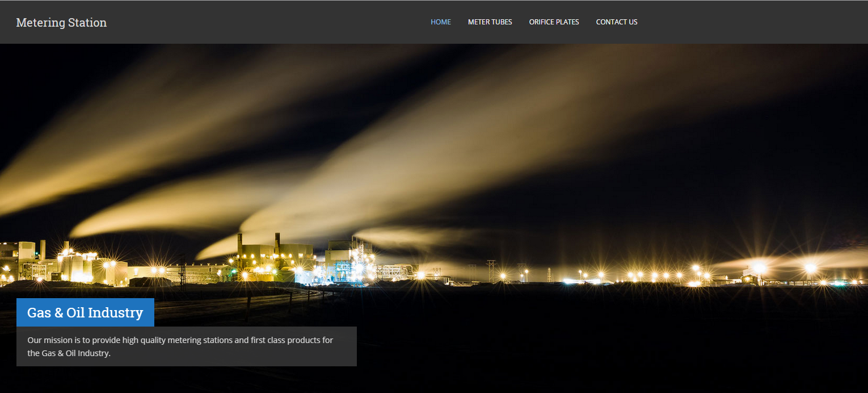The image size is (868, 393).
Task: Click the Metering Station site logo
Action: [x=61, y=23]
